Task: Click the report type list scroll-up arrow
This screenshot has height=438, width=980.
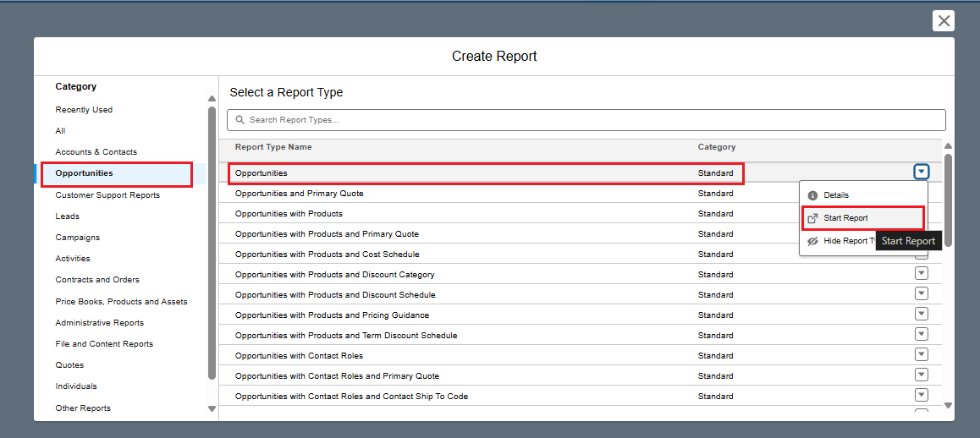Action: point(948,146)
